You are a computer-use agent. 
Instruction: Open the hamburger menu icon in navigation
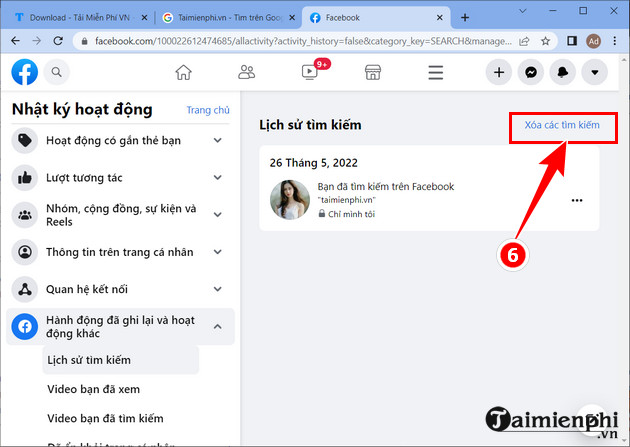(436, 73)
